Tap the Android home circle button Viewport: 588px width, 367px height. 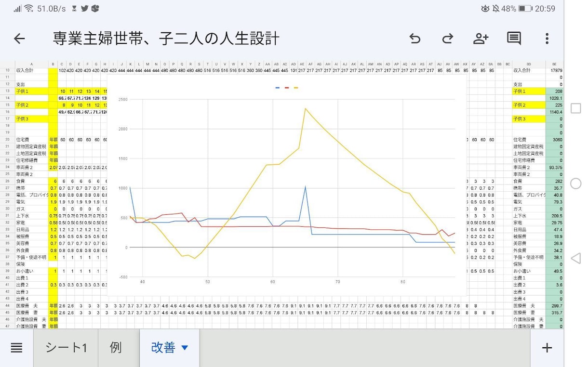point(575,183)
